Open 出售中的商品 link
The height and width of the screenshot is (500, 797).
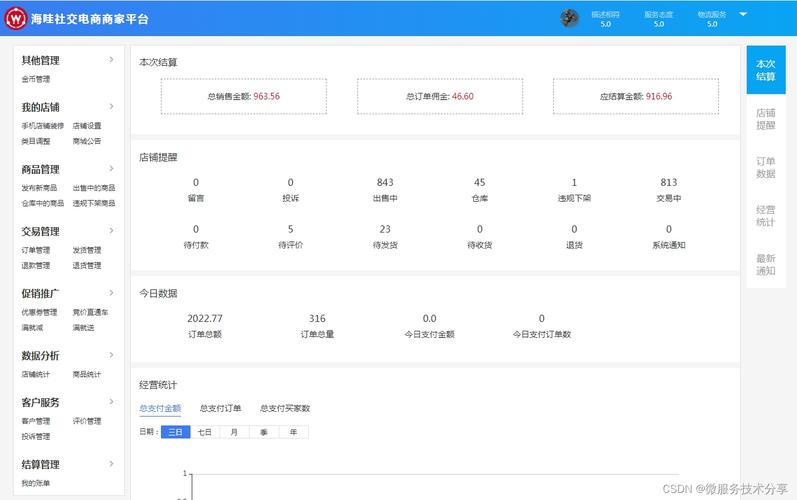tap(94, 188)
